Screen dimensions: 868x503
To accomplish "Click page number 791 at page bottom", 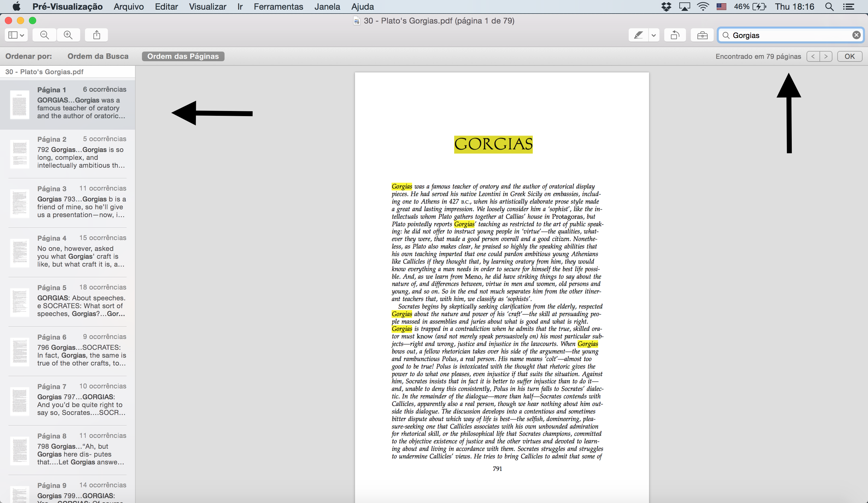I will (x=497, y=469).
